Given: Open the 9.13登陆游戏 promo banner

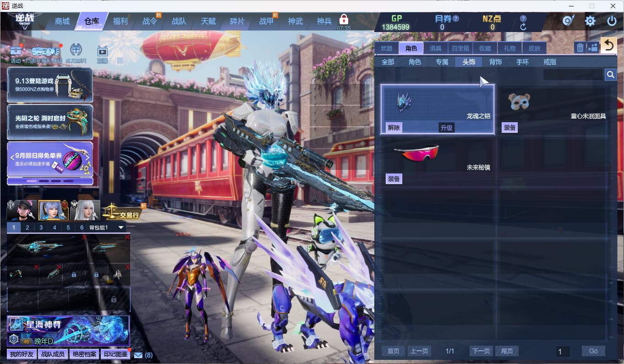Looking at the screenshot, I should coord(50,85).
